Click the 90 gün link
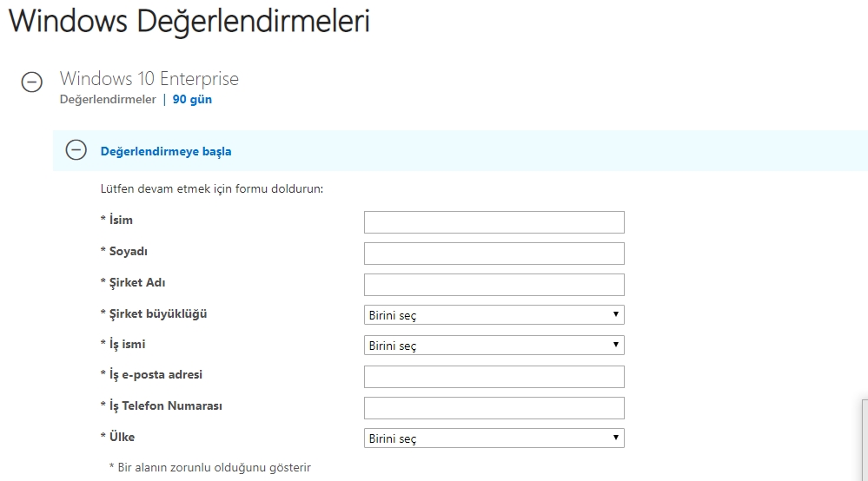 coord(192,100)
